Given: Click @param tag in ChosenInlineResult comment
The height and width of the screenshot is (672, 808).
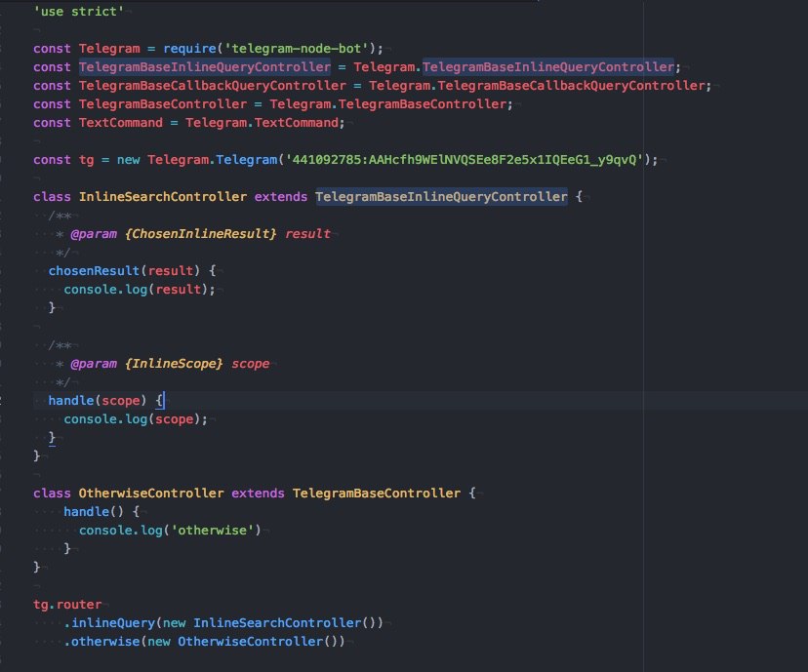Looking at the screenshot, I should (94, 234).
